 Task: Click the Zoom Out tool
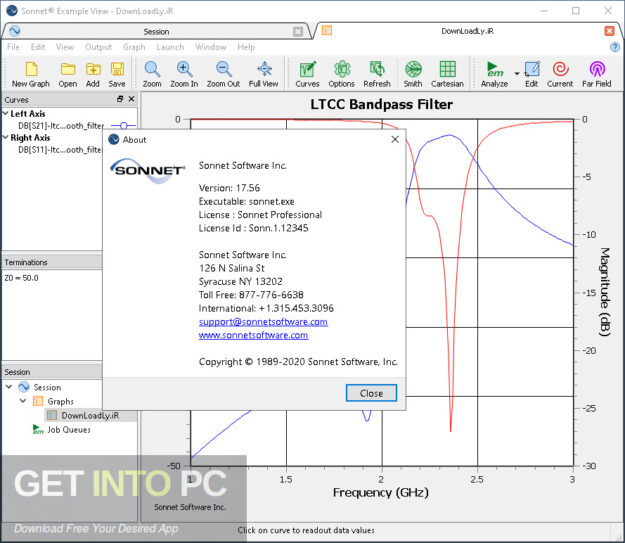(x=223, y=74)
